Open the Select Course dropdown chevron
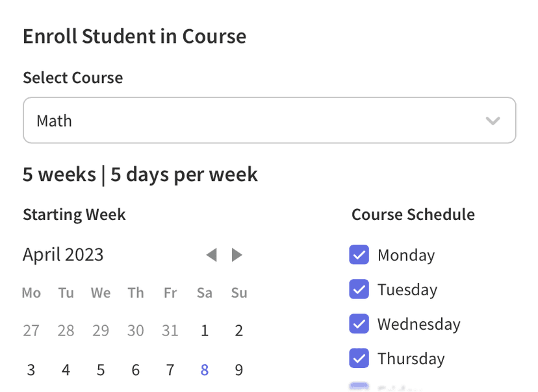Image resolution: width=538 pixels, height=392 pixels. point(493,121)
